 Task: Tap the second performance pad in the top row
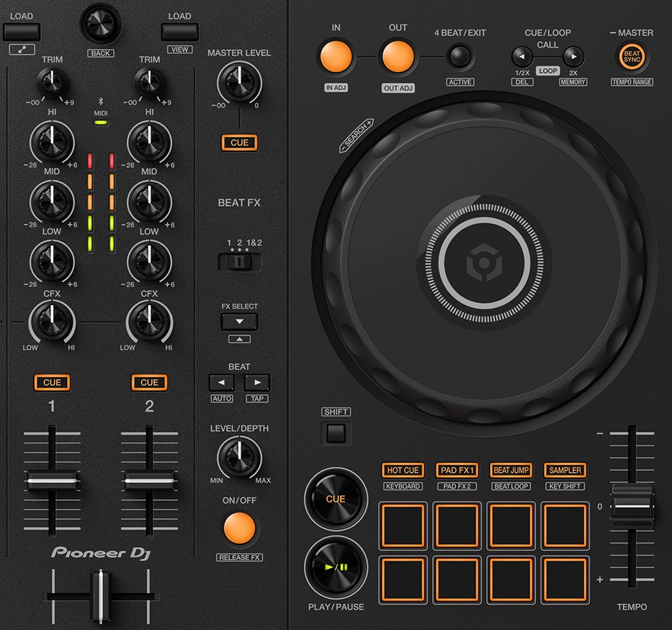457,525
